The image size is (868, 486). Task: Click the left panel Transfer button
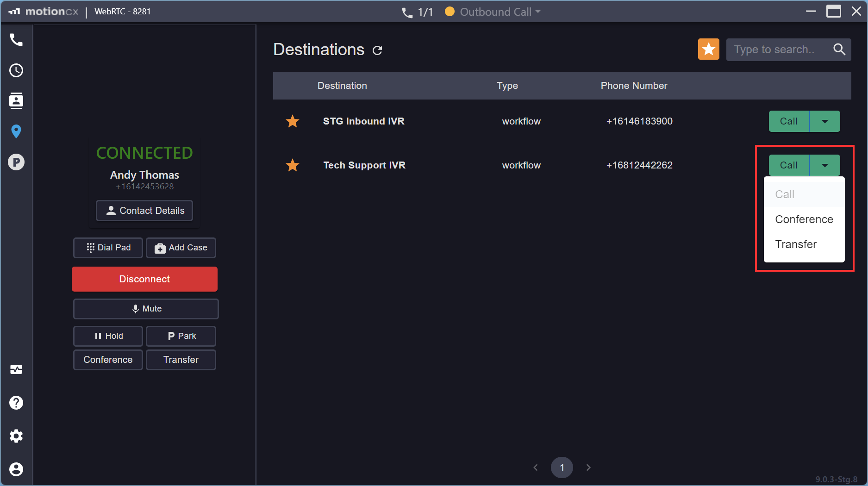tap(181, 360)
